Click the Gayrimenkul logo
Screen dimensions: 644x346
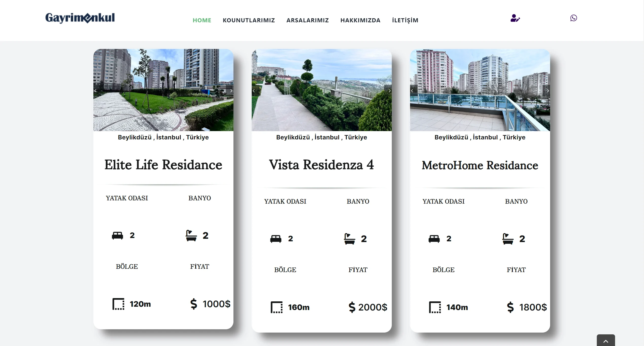point(80,18)
